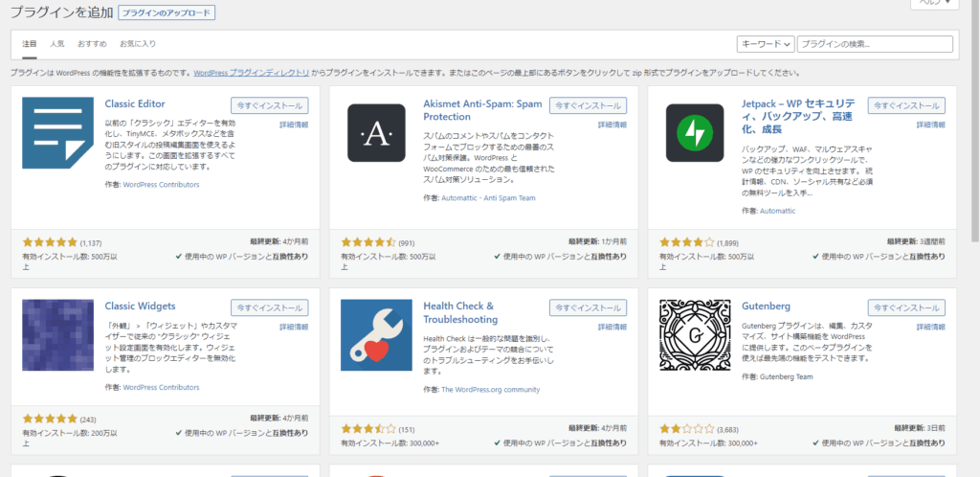Viewport: 980px width, 477px height.
Task: Switch to the 人気 tab
Action: pyautogui.click(x=57, y=44)
